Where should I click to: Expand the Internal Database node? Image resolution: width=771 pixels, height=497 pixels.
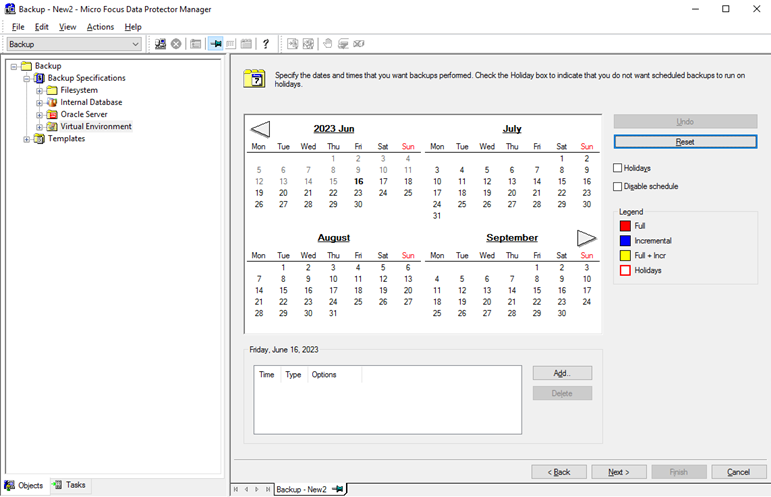pyautogui.click(x=39, y=103)
